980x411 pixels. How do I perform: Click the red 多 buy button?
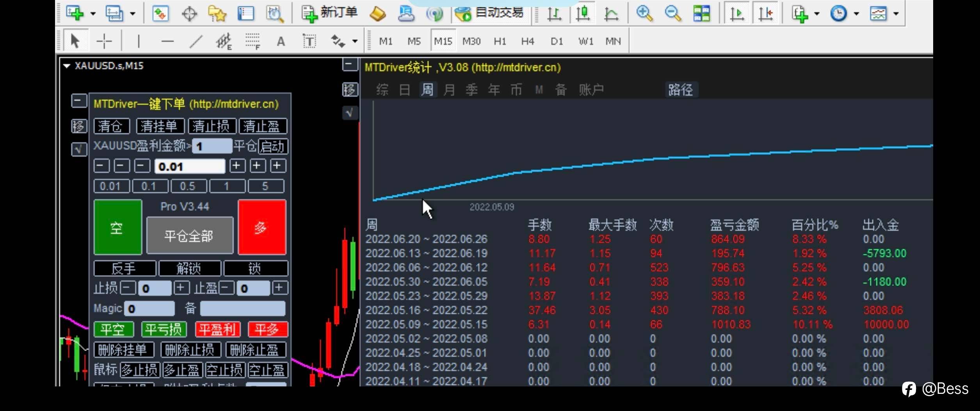[x=262, y=227]
